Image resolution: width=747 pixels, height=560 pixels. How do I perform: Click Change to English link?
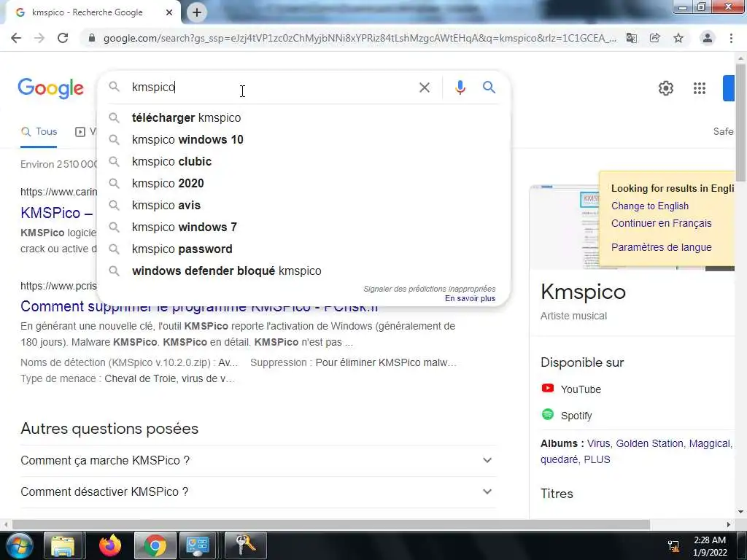click(x=649, y=206)
